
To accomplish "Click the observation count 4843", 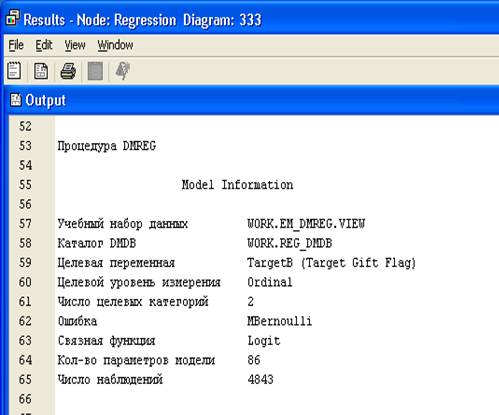I will (260, 379).
